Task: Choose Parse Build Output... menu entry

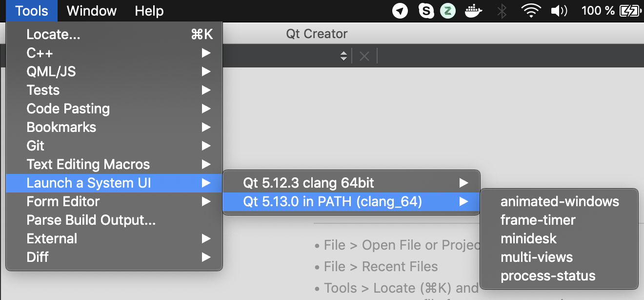Action: point(91,220)
